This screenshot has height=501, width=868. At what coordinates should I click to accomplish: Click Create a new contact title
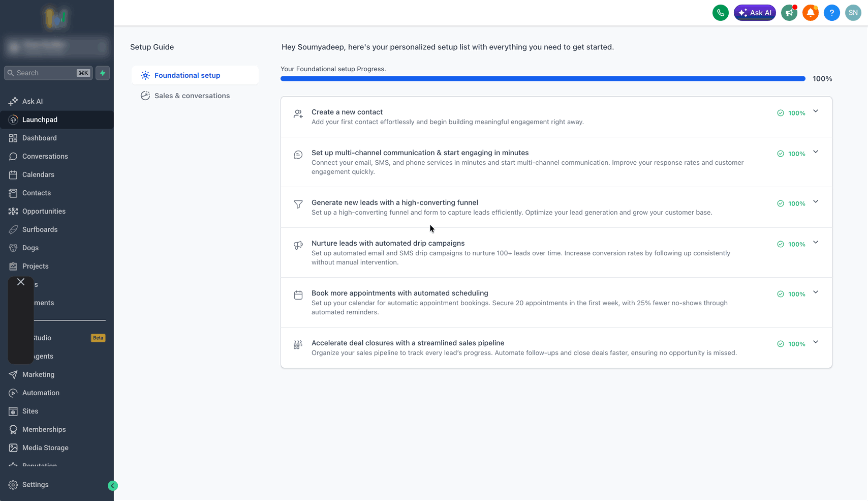pyautogui.click(x=347, y=112)
